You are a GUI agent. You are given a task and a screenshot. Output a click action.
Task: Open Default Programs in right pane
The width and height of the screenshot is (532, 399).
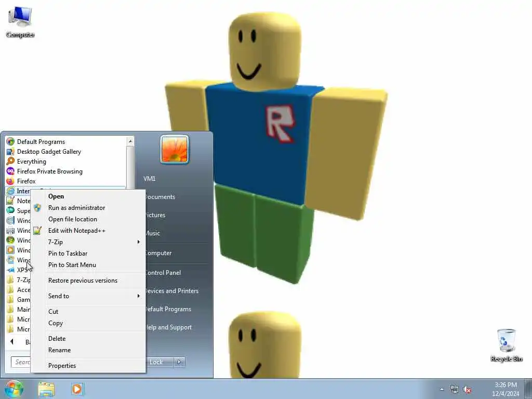coord(168,309)
